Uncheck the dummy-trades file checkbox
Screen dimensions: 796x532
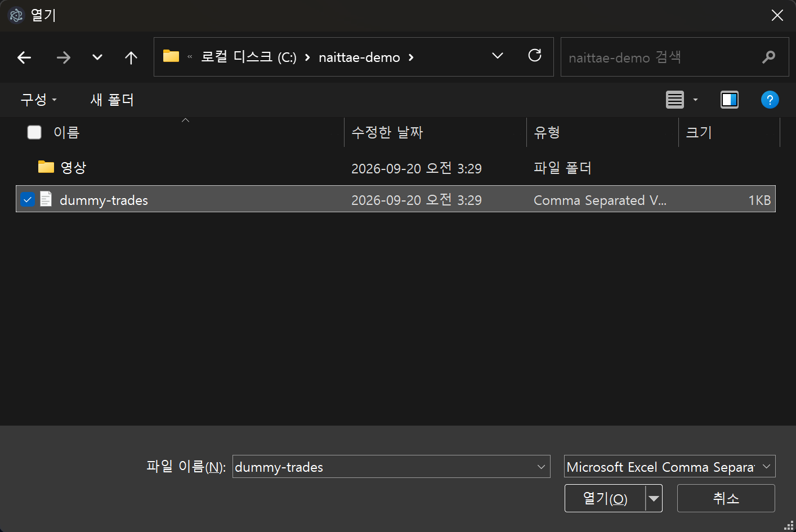tap(27, 199)
